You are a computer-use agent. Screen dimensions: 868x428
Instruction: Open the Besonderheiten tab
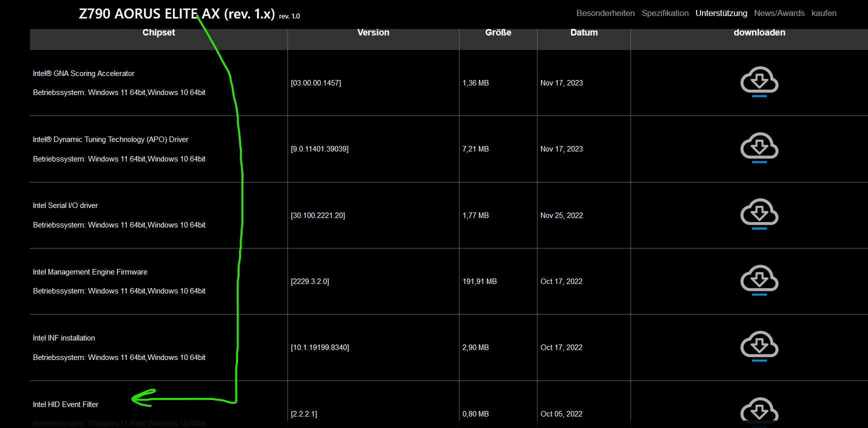point(605,13)
